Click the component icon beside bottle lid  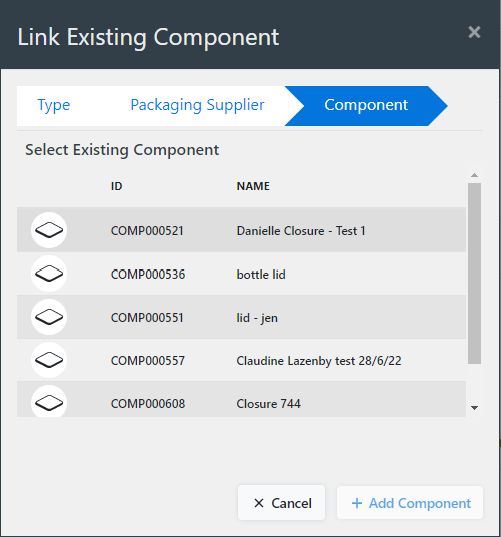[49, 273]
